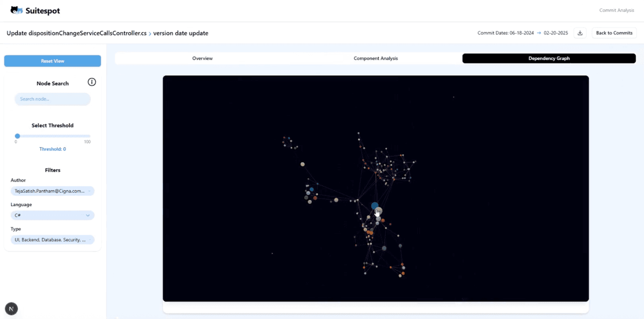
Task: Switch to the Component Analysis tab
Action: (376, 59)
